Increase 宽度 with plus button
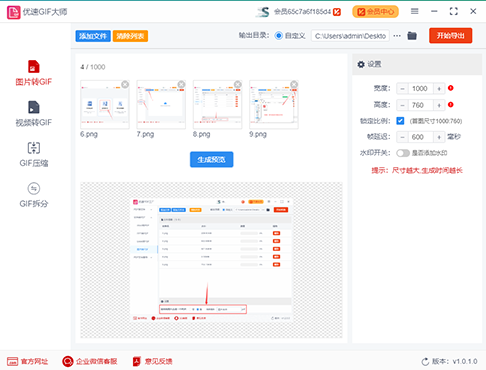The width and height of the screenshot is (486, 370). (439, 89)
